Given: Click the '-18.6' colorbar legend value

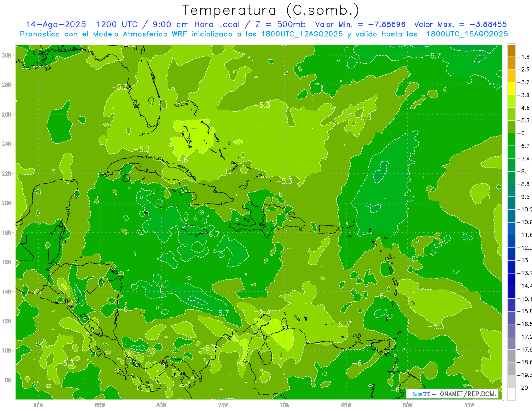Looking at the screenshot, I should (525, 362).
